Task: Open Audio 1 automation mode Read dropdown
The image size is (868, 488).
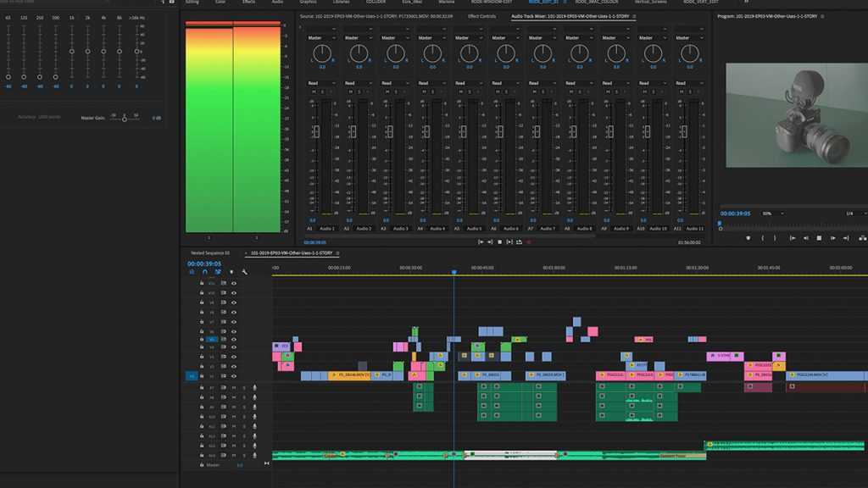Action: (x=318, y=83)
